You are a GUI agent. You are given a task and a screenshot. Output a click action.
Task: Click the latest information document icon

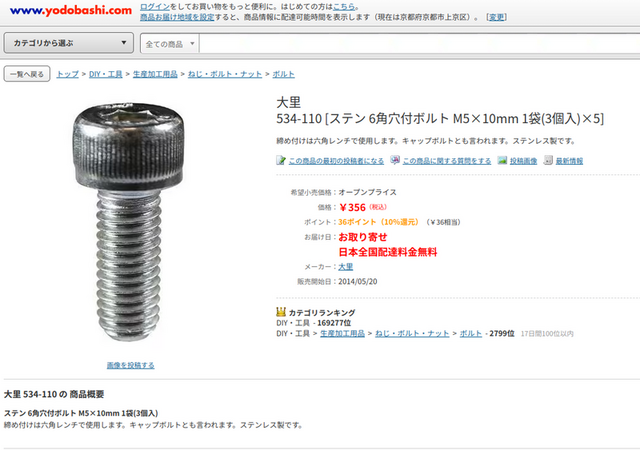point(548,160)
